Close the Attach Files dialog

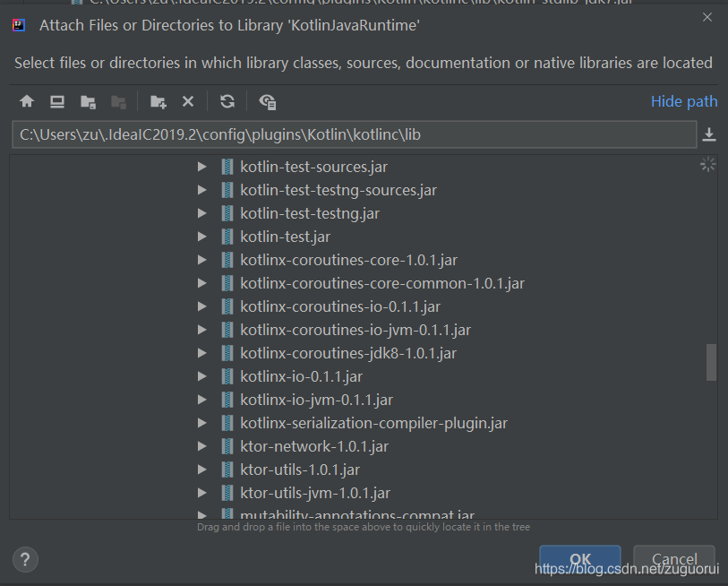pos(707,17)
